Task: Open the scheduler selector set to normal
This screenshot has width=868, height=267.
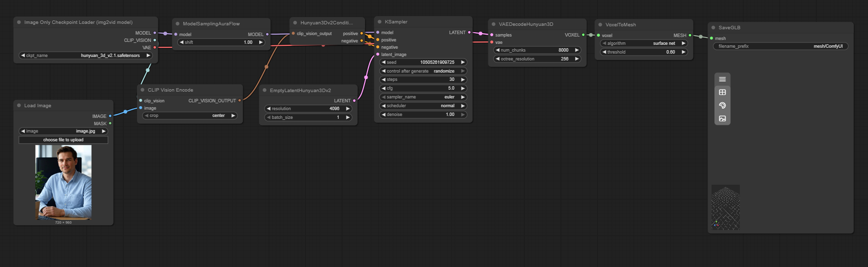Action: (423, 106)
